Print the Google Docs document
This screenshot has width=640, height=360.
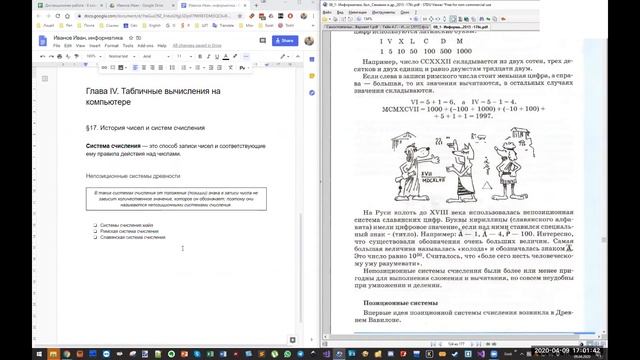click(60, 56)
